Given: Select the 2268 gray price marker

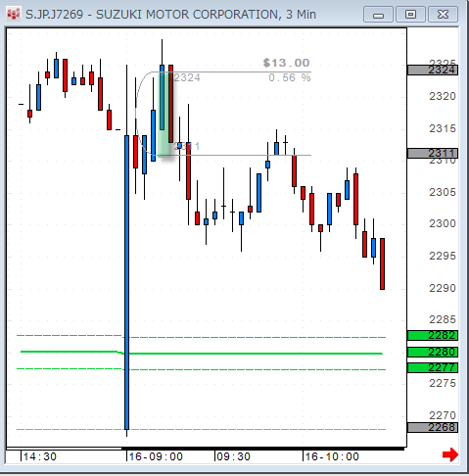Looking at the screenshot, I should 433,427.
